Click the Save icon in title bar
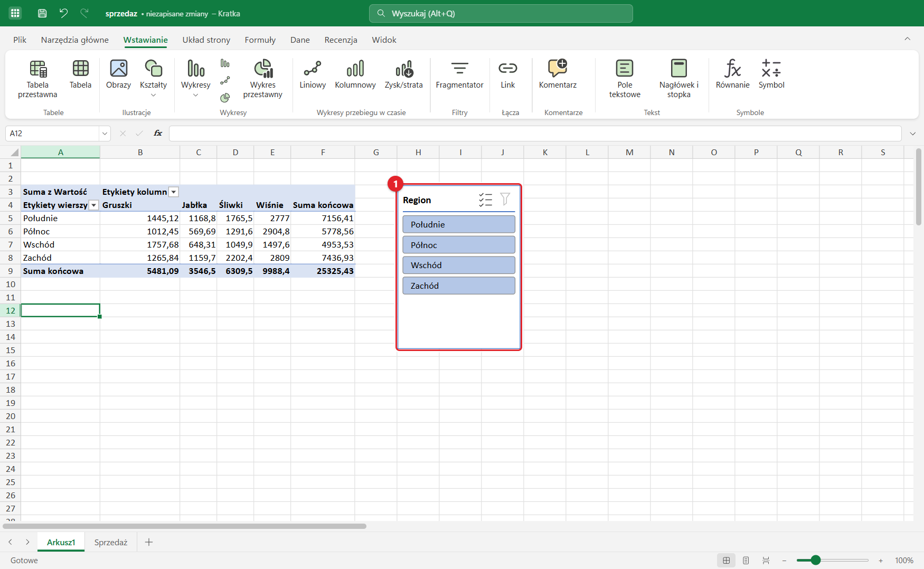Screen dimensions: 924x569 coord(42,13)
